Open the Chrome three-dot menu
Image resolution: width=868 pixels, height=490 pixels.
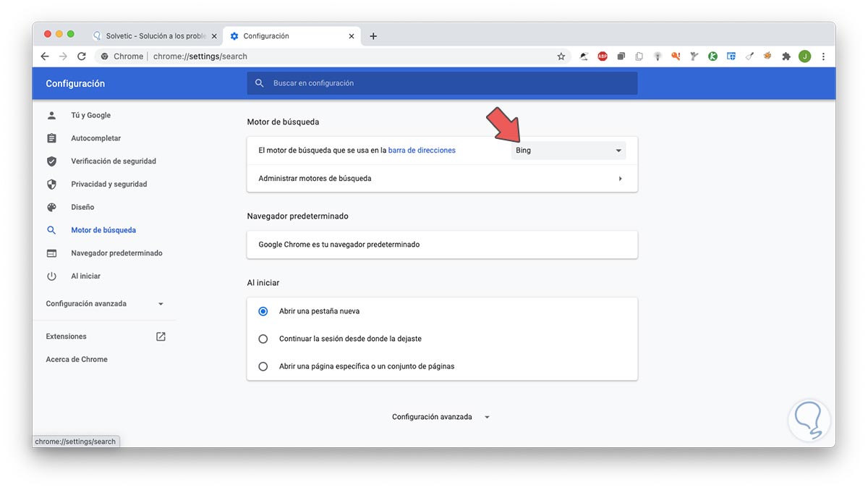click(x=823, y=56)
